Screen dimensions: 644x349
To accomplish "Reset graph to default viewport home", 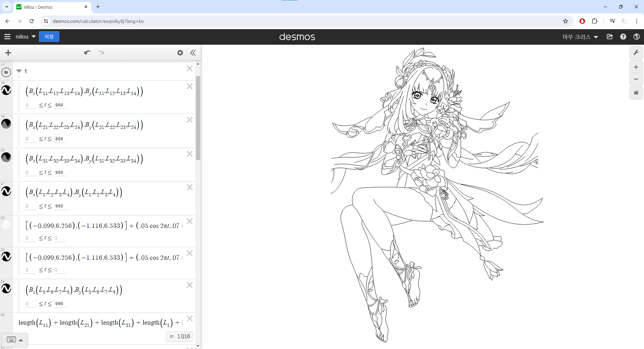I will click(636, 93).
